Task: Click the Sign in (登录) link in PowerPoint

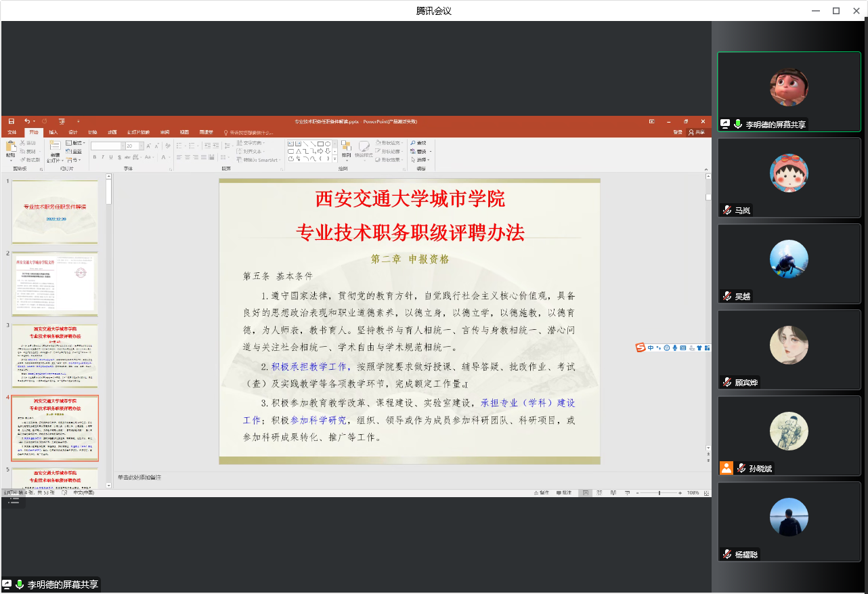Action: click(678, 132)
